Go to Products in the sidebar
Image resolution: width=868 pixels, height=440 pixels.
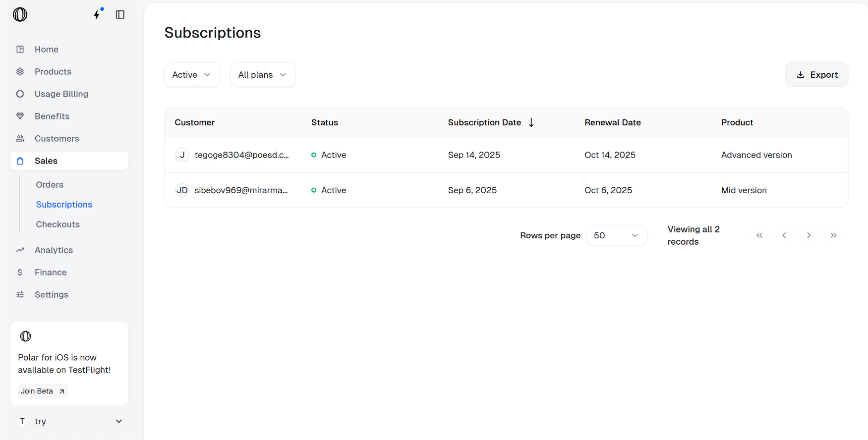pos(69,71)
